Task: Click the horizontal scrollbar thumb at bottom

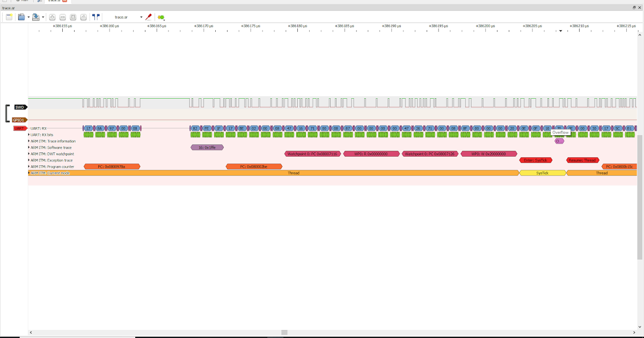Action: point(284,333)
